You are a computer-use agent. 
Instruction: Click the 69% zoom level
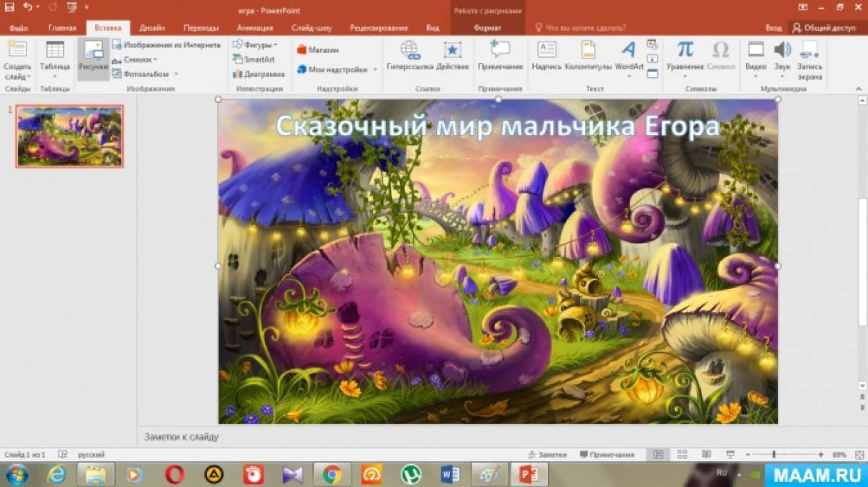point(839,454)
